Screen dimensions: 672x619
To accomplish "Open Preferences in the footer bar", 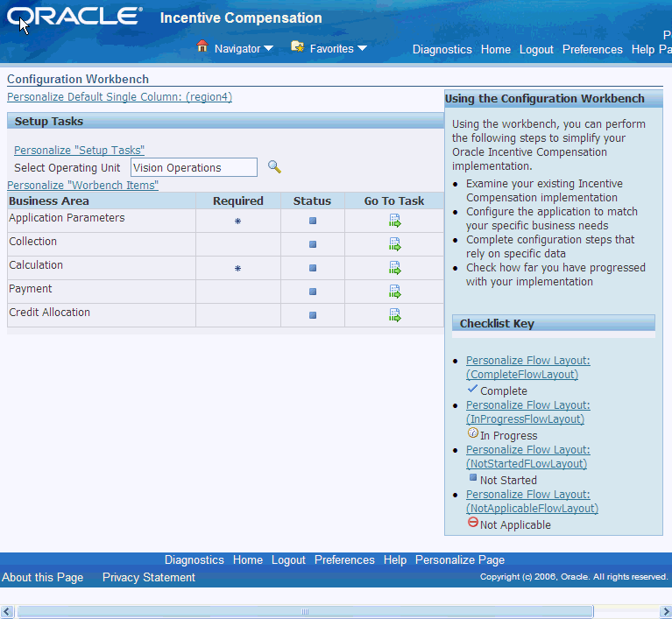I will 344,559.
